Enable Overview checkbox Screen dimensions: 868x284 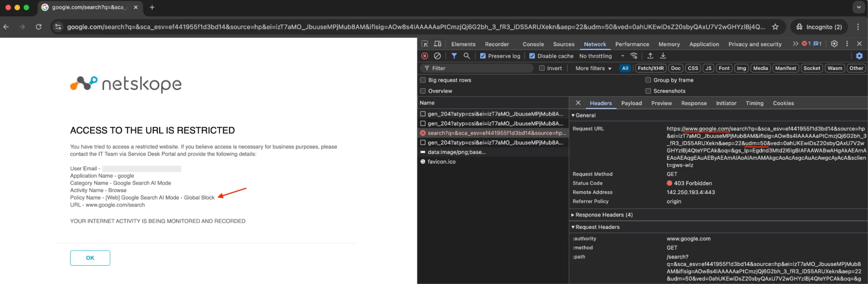423,91
